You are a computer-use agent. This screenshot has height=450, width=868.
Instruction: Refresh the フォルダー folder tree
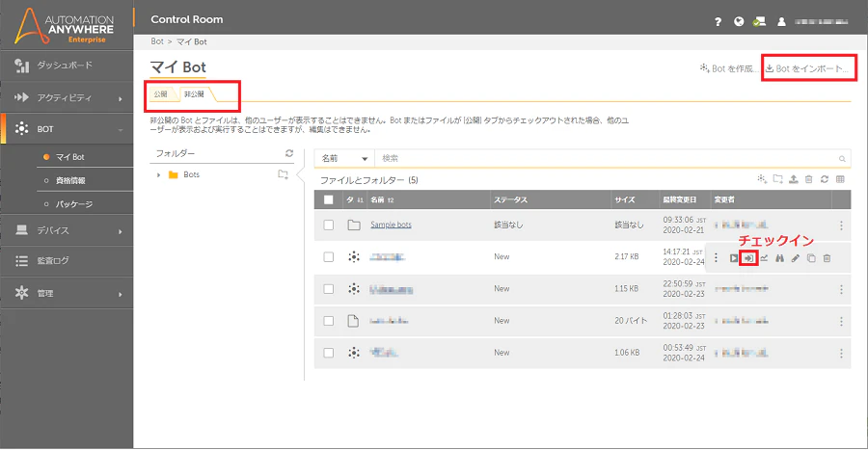coord(289,153)
